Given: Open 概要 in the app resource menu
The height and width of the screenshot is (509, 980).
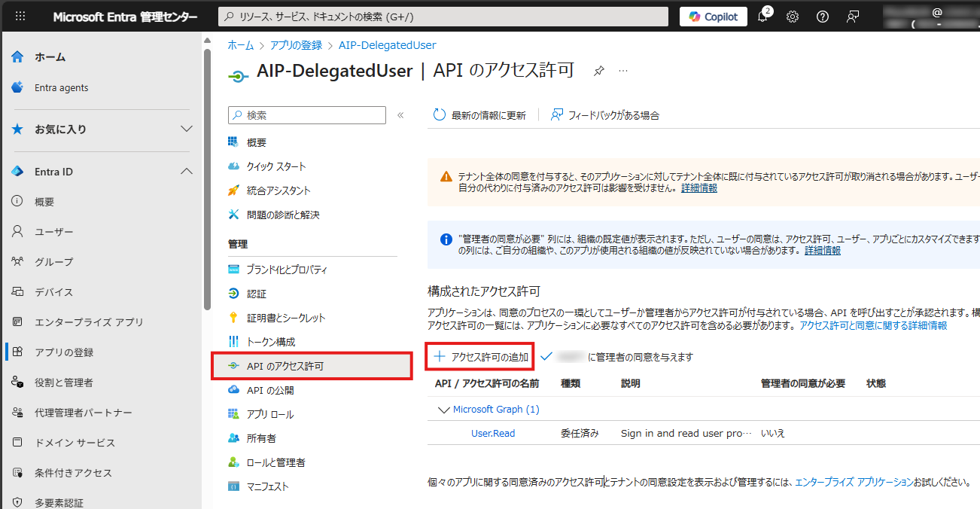Looking at the screenshot, I should coord(257,142).
